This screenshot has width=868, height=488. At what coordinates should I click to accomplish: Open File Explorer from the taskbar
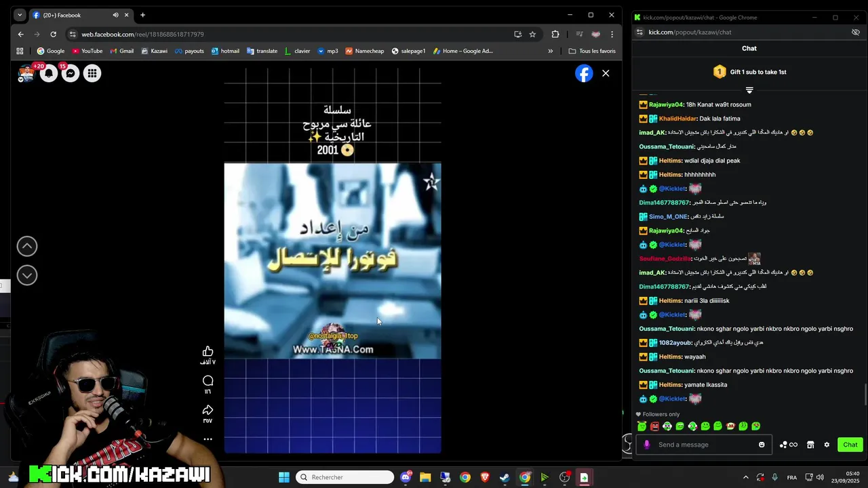(x=425, y=477)
